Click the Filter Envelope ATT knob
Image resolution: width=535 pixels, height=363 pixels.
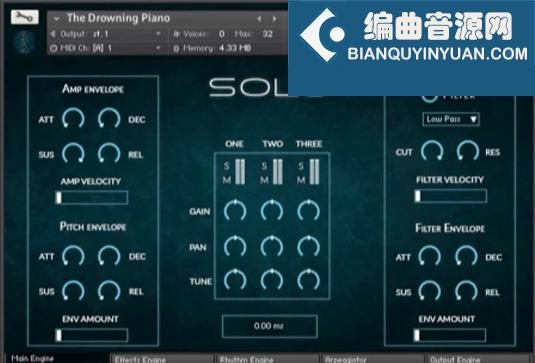tap(430, 256)
